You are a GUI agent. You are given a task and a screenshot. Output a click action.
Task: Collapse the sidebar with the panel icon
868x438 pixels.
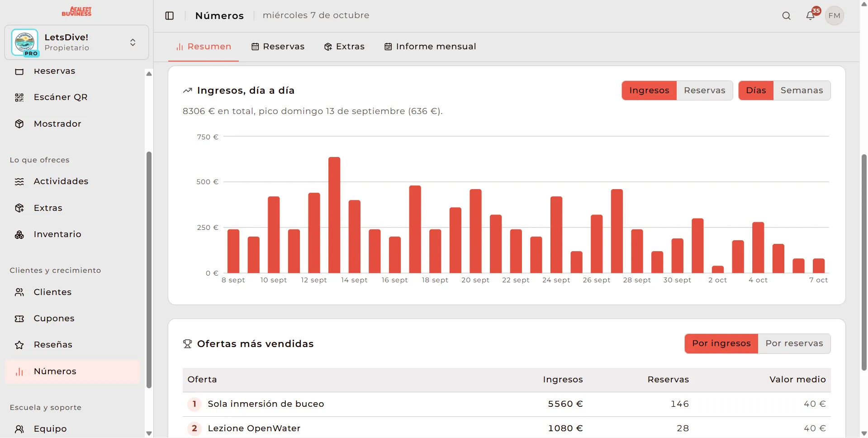170,16
